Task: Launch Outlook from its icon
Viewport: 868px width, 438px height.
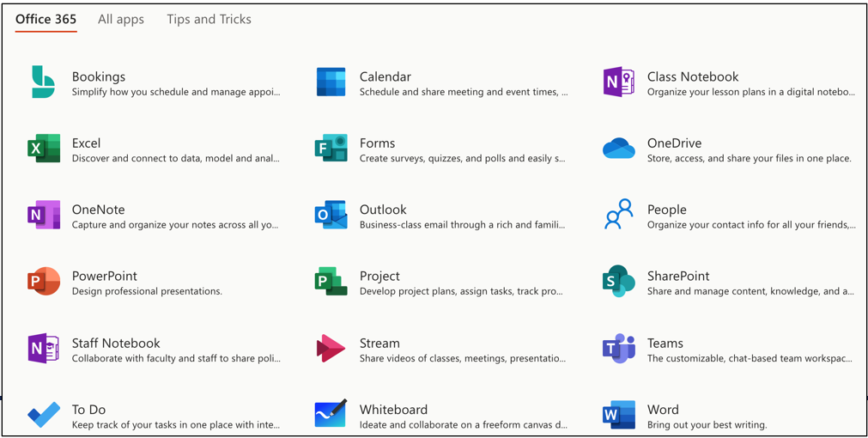Action: [331, 215]
